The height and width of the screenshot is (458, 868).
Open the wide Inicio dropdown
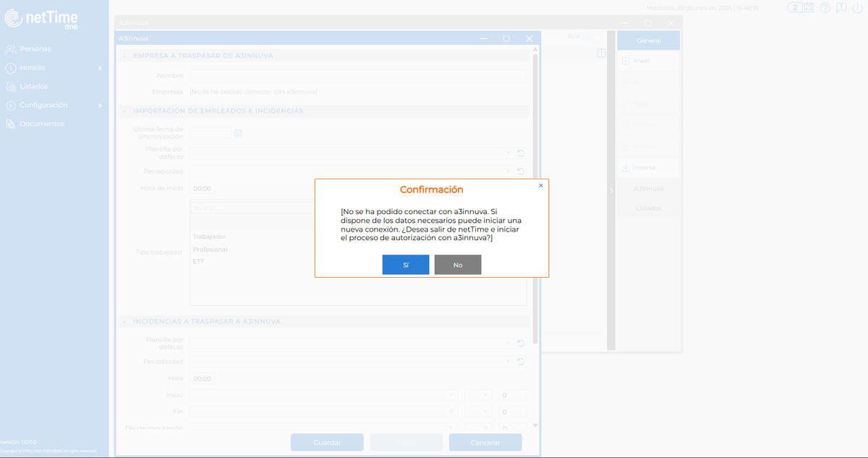324,395
